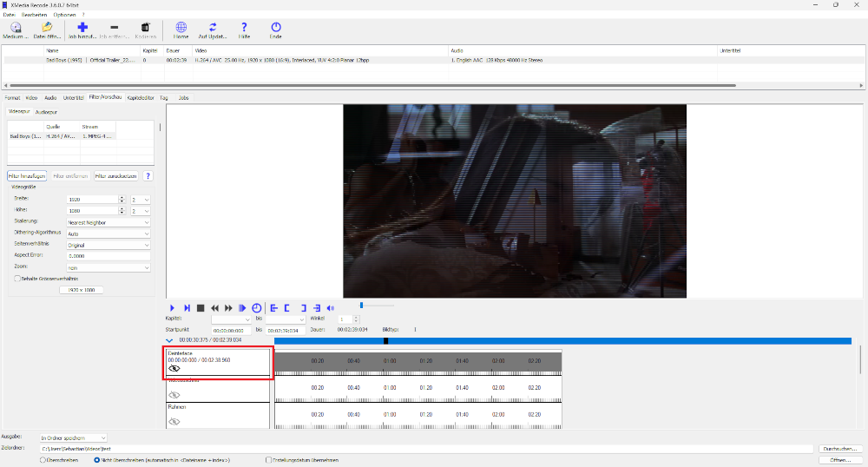868x467 pixels.
Task: Click the Datei öffnen folder icon
Action: (x=47, y=27)
